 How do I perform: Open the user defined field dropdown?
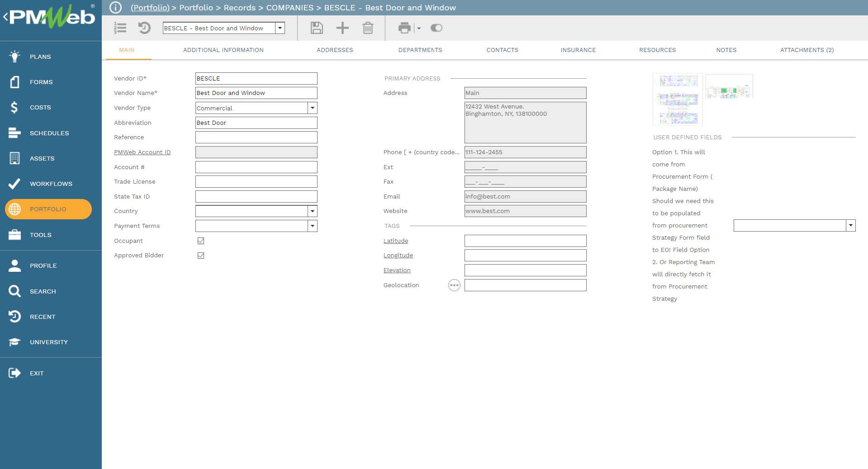pos(850,225)
